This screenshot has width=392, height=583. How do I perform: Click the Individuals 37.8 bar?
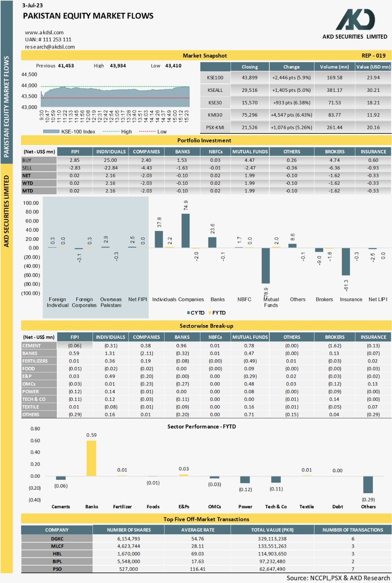pos(159,240)
